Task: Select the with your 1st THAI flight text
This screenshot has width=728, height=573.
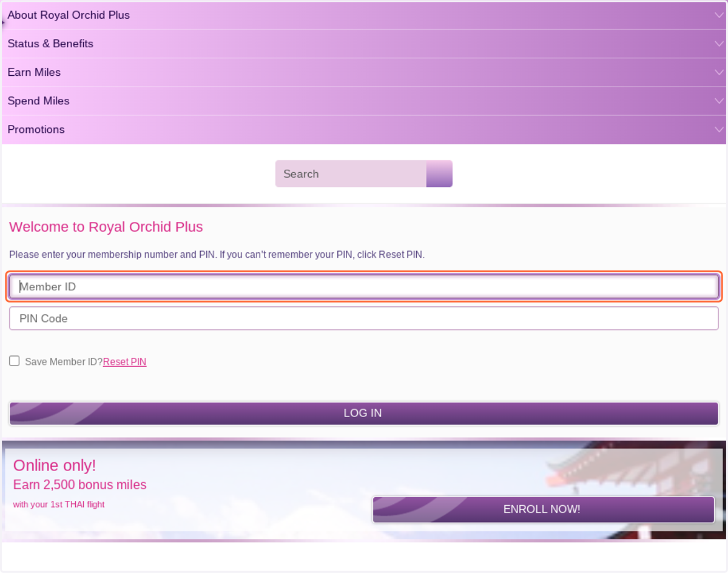Action: pyautogui.click(x=59, y=504)
